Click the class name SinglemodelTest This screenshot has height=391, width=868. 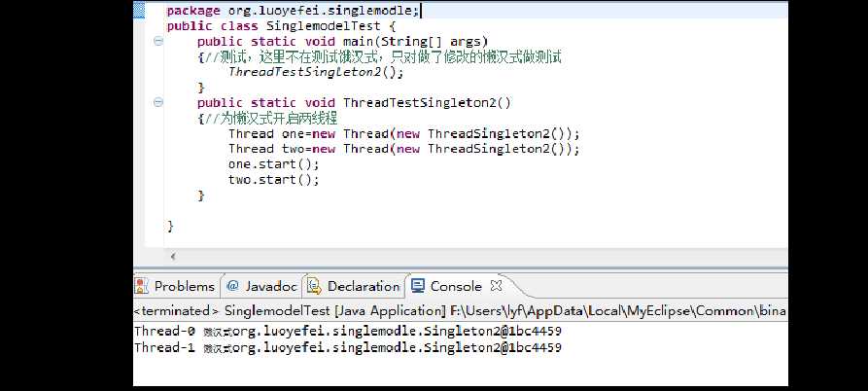(x=324, y=26)
